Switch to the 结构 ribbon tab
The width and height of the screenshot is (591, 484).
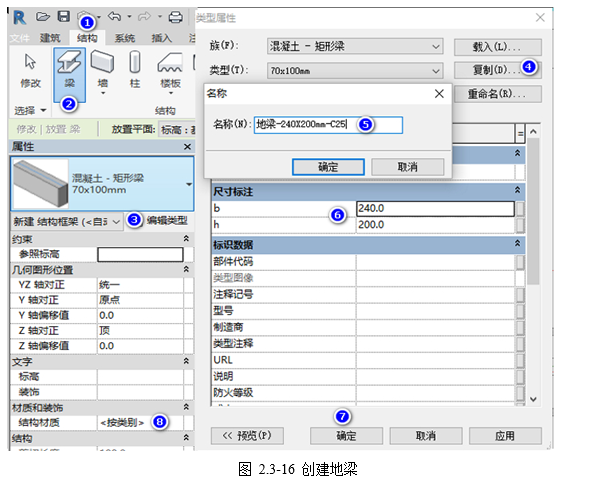point(87,38)
